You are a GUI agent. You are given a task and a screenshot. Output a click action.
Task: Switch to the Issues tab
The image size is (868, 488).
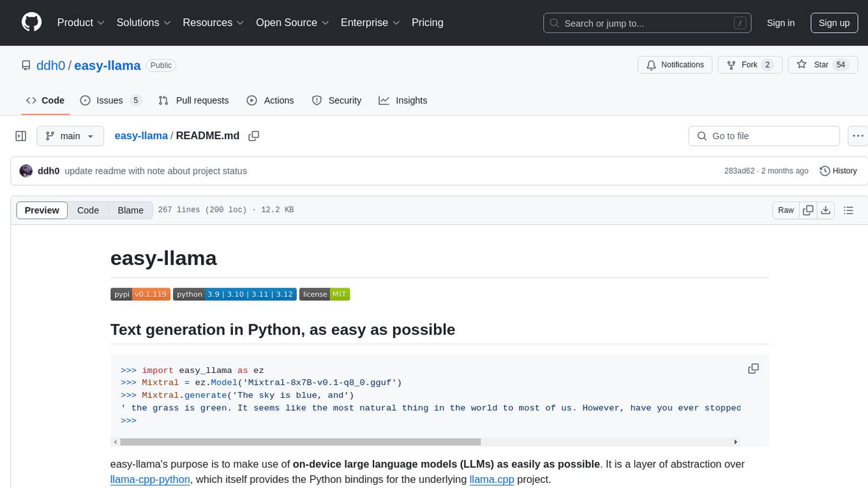click(110, 100)
